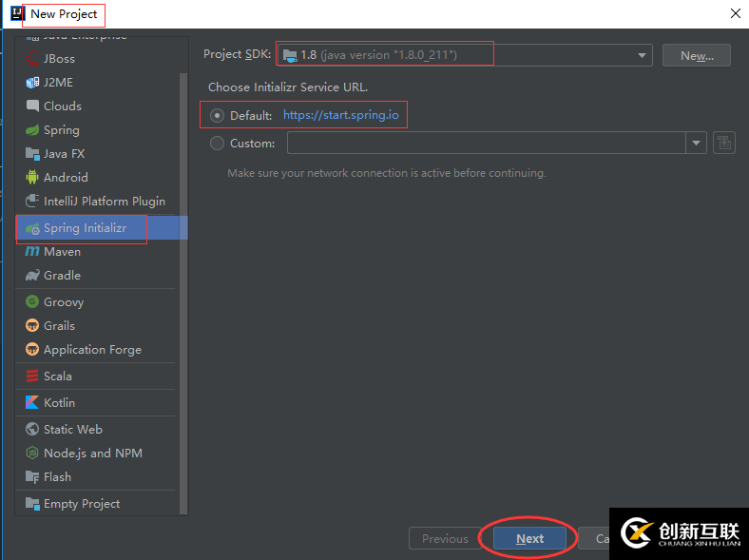Click the Flash folder icon
749x560 pixels.
tap(32, 476)
